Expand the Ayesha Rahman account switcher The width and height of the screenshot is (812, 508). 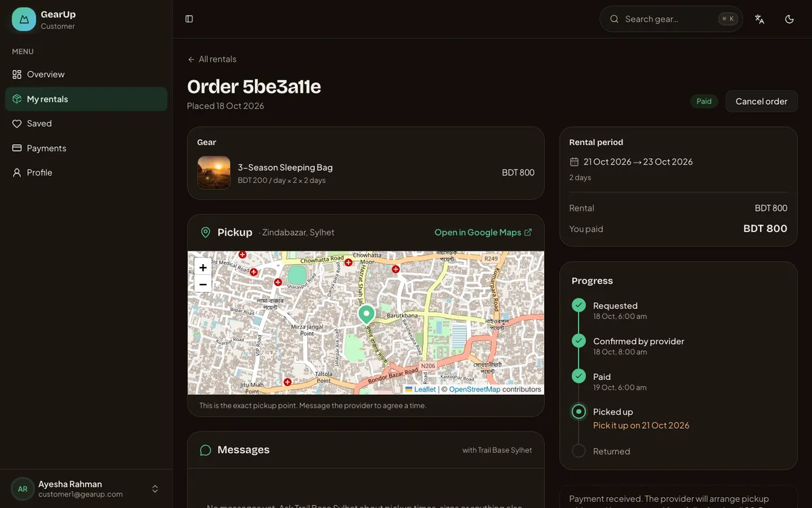(155, 489)
